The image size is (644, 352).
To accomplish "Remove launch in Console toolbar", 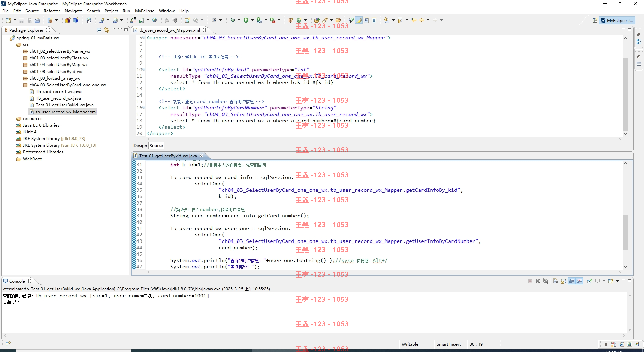I will [538, 281].
